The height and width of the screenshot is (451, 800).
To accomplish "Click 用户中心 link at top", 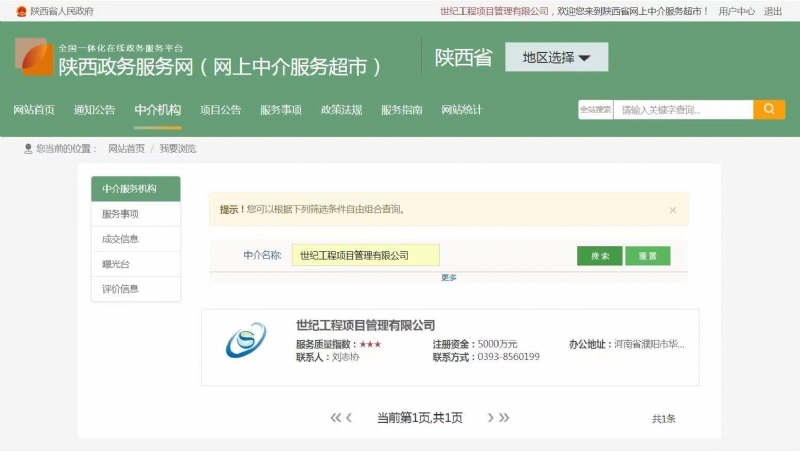I will tap(736, 11).
